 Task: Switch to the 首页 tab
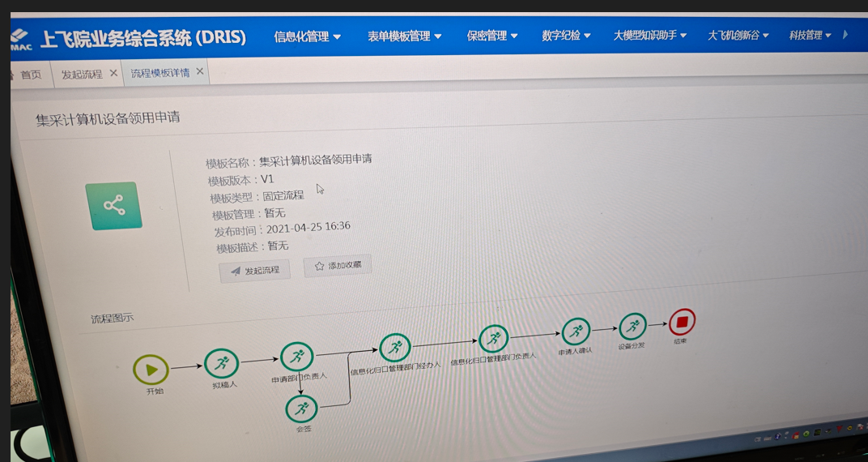[x=31, y=75]
